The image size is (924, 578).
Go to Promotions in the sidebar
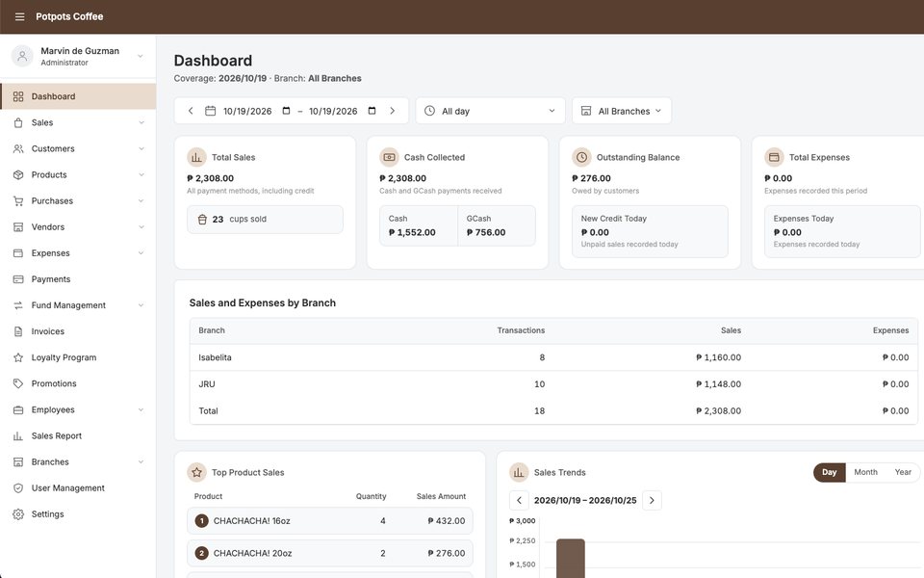[78, 383]
